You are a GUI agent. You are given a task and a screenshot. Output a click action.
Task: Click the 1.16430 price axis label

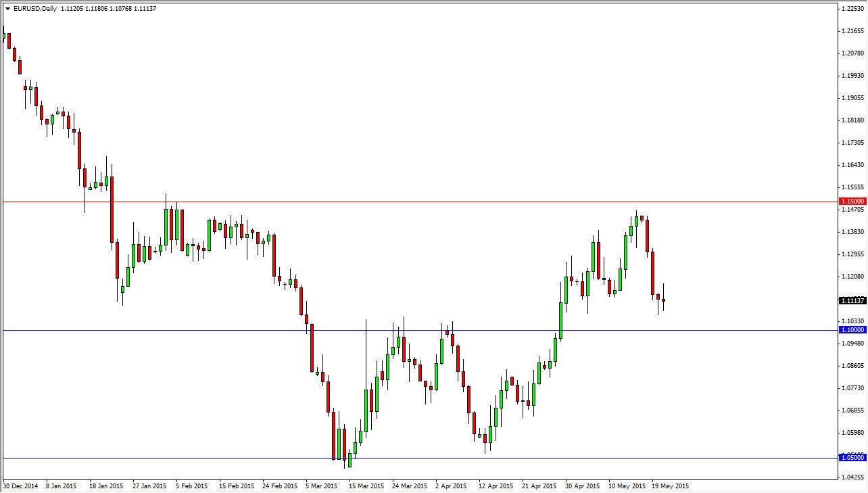pyautogui.click(x=853, y=165)
